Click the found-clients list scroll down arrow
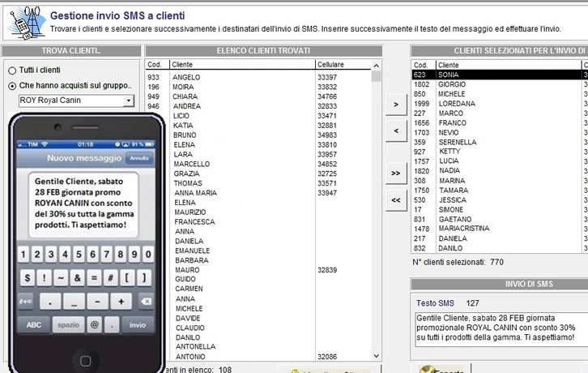 click(x=376, y=356)
